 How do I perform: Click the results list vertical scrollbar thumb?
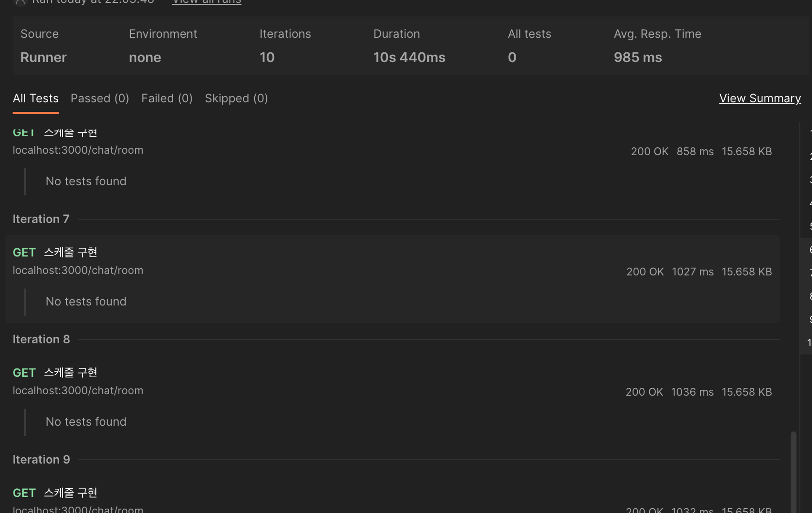click(x=794, y=472)
